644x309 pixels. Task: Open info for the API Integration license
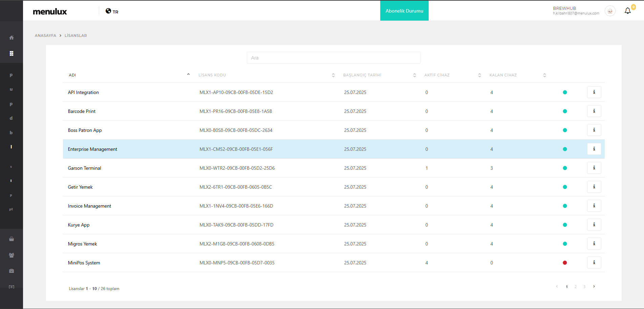594,92
